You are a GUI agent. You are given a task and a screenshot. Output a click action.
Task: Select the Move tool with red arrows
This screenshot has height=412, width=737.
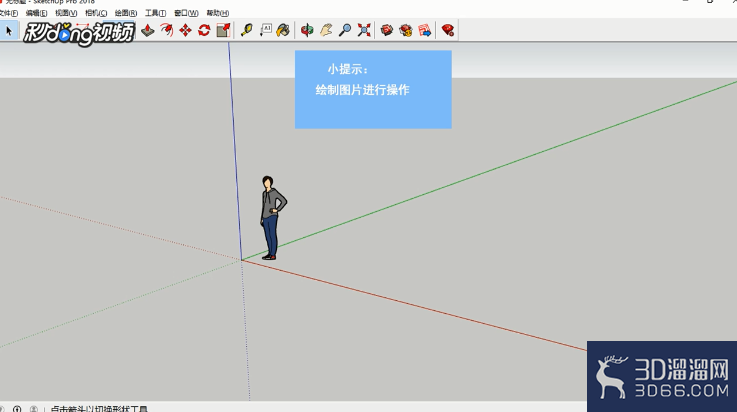click(186, 31)
